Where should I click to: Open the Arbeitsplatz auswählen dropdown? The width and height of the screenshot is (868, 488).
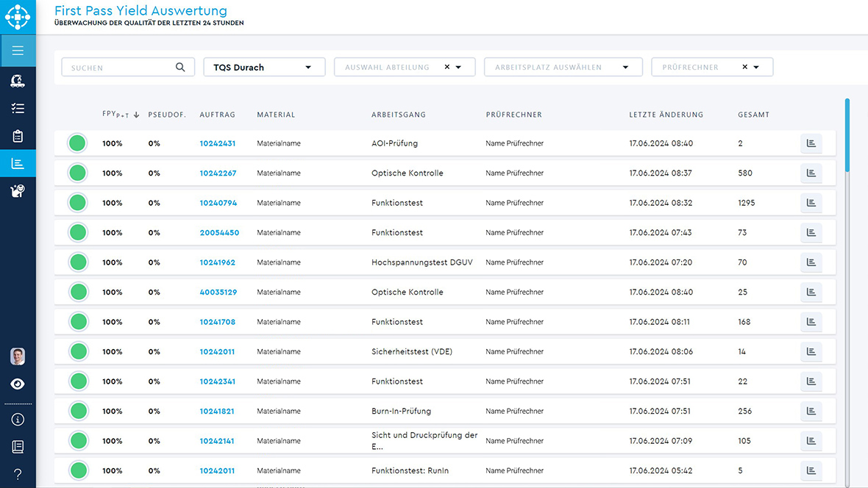click(x=625, y=68)
